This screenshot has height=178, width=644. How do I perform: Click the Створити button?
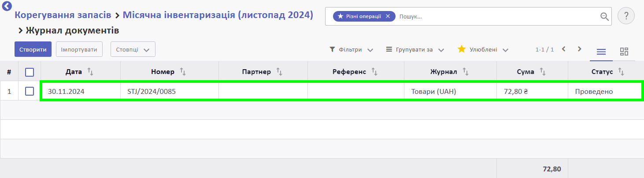pos(33,49)
